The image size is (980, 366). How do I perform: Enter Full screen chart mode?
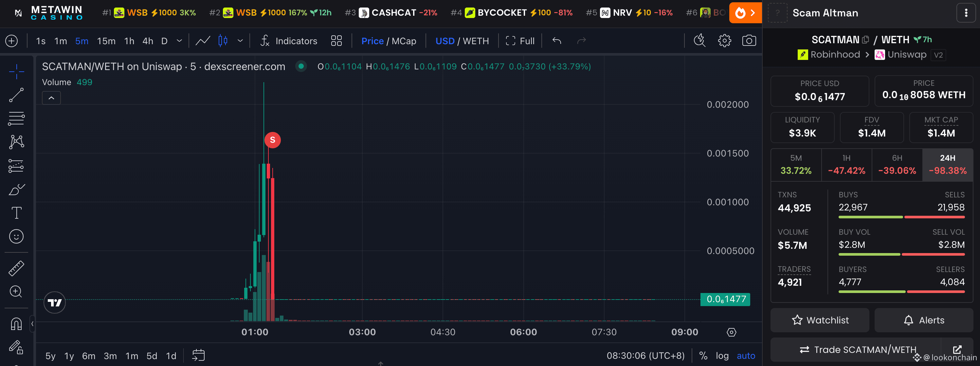click(x=520, y=41)
